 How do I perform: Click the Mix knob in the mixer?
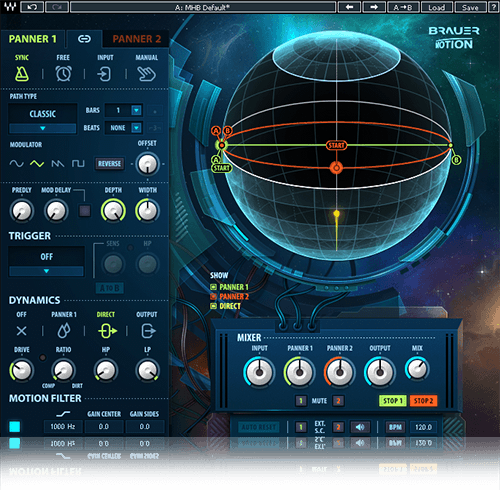(417, 369)
